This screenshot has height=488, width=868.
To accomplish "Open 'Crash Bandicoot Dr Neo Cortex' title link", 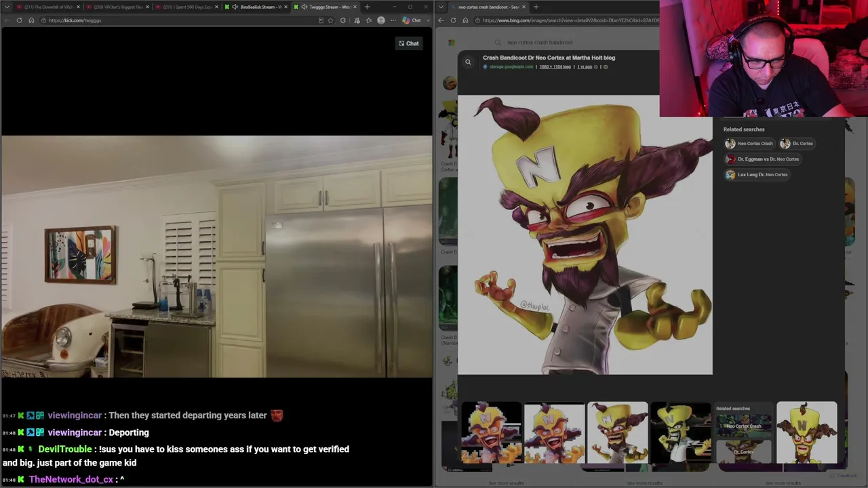I will click(x=549, y=58).
